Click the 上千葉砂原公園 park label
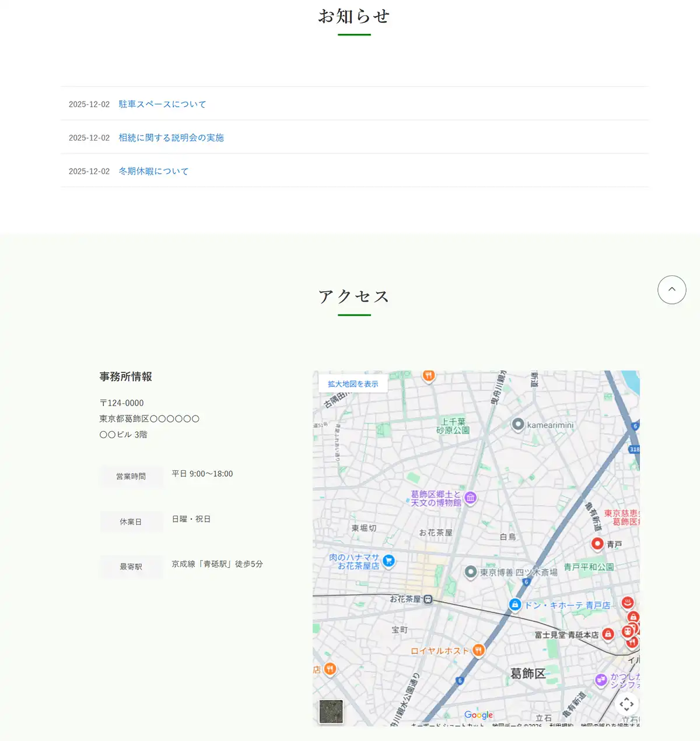Image resolution: width=700 pixels, height=741 pixels. coord(453,426)
